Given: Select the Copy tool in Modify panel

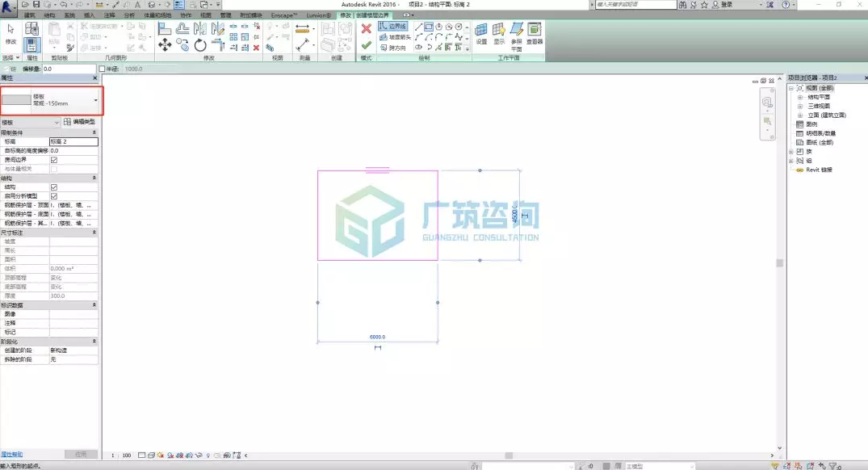Looking at the screenshot, I should click(x=182, y=44).
